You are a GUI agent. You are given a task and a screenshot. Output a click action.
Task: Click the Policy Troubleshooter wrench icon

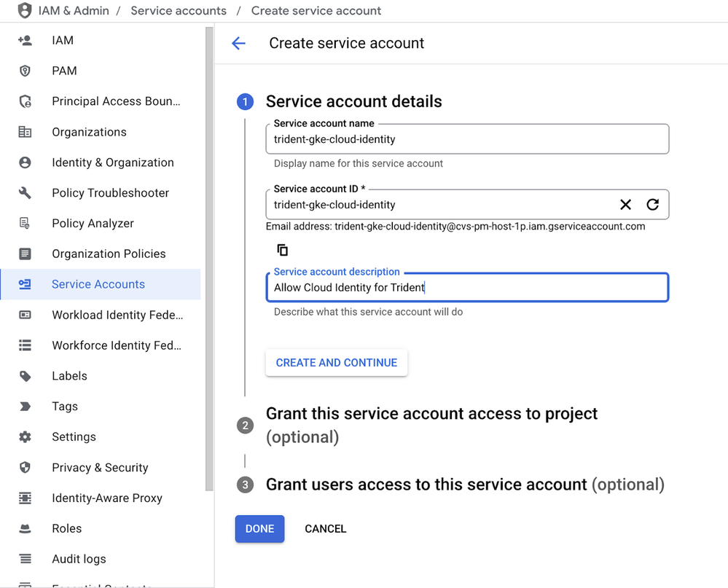point(25,193)
